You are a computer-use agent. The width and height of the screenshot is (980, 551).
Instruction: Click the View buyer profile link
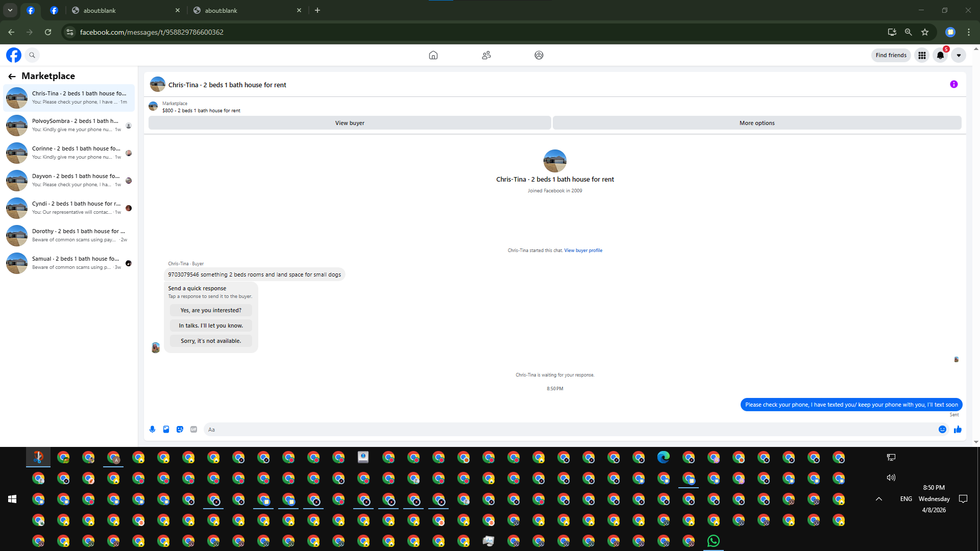click(583, 251)
